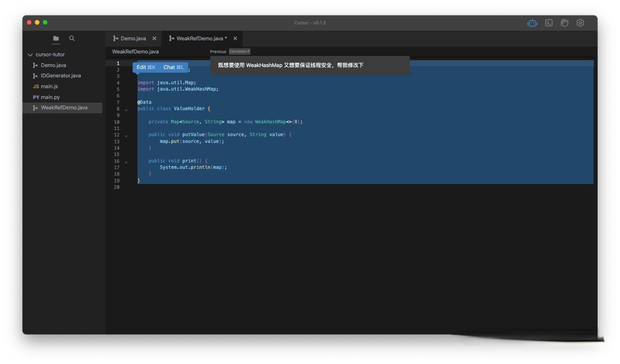The image size is (620, 364).
Task: Click the Edit ⌘K button
Action: 146,67
